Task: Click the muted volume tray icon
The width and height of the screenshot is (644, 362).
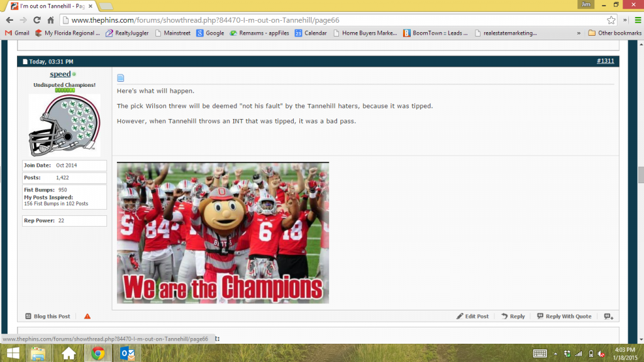Action: tap(601, 354)
